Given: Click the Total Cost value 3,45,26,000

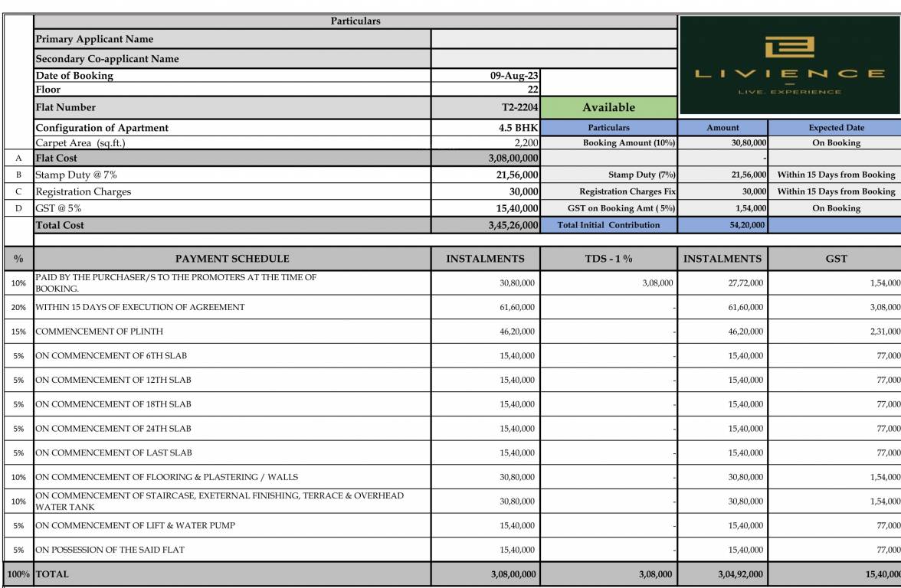Looking at the screenshot, I should click(x=486, y=225).
